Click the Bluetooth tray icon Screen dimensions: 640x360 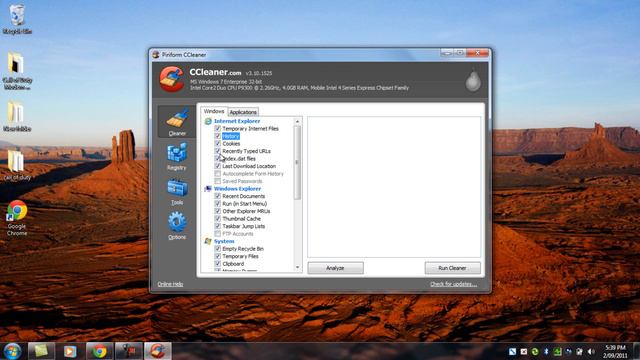546,351
